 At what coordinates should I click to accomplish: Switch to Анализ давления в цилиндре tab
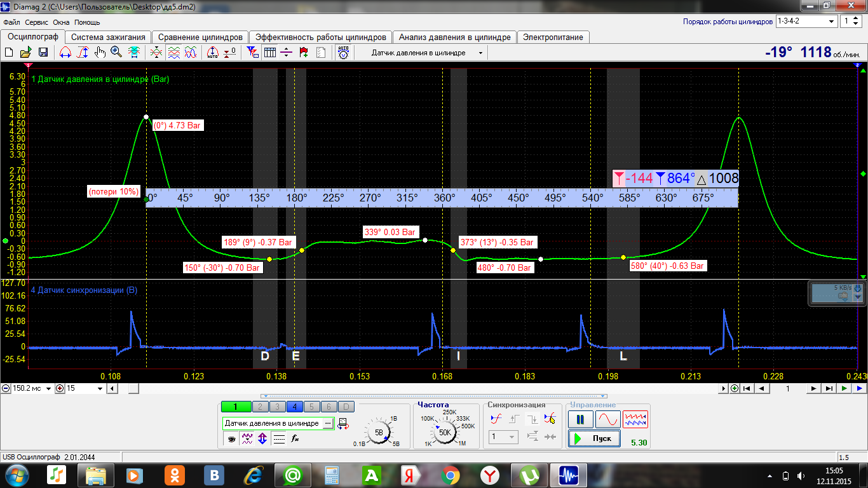tap(454, 37)
